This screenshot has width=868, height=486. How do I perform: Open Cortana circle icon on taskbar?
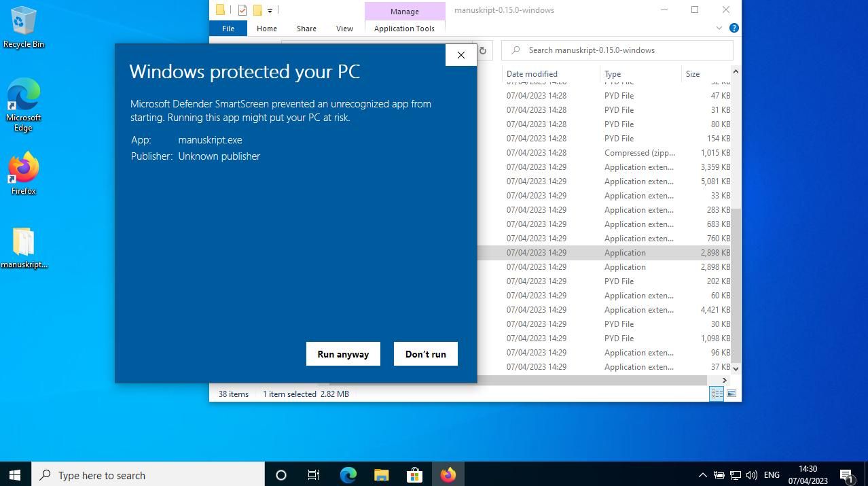(x=281, y=475)
